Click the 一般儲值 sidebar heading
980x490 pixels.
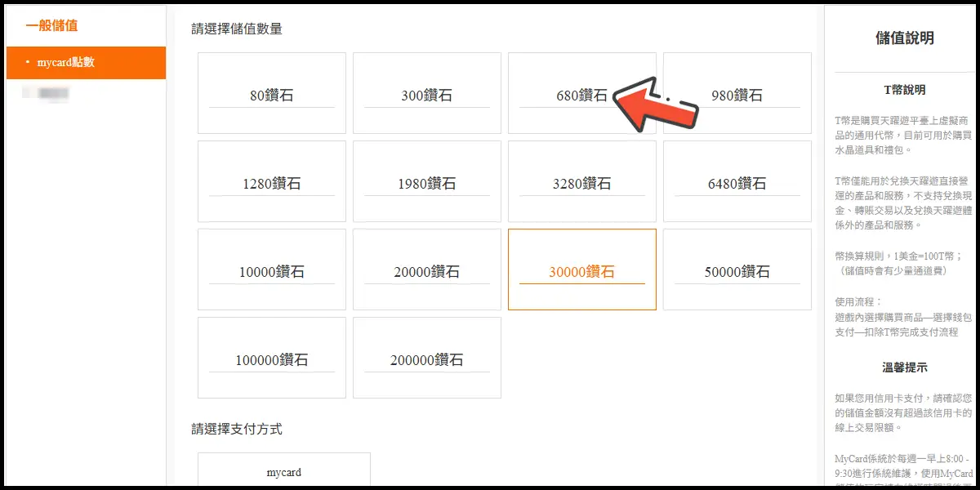coord(51,25)
